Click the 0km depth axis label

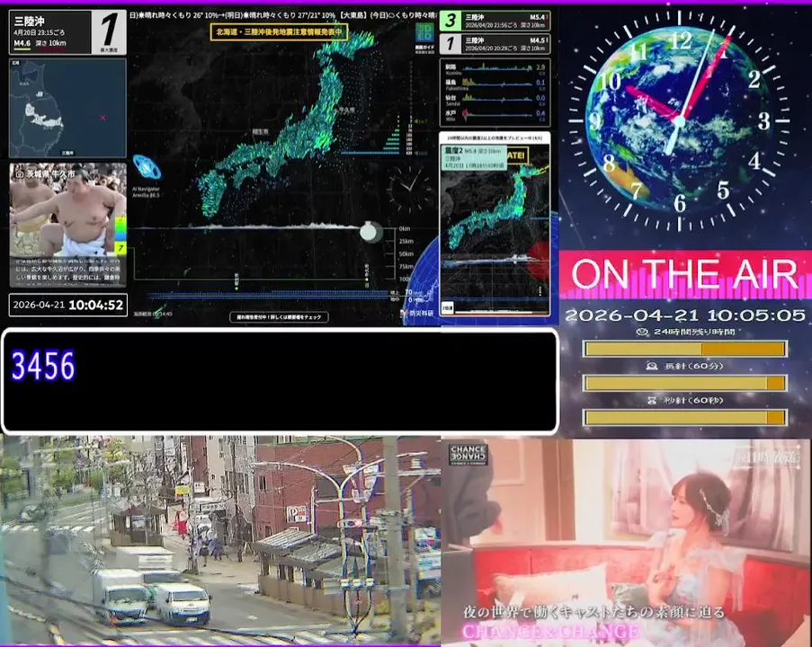tap(405, 229)
